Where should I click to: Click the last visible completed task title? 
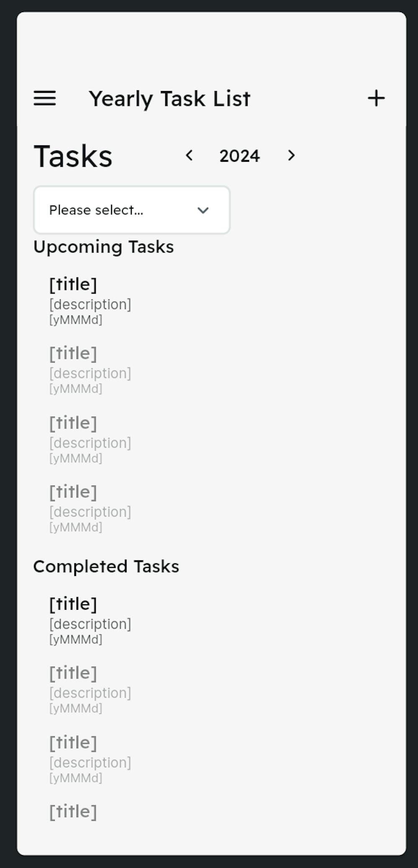point(73,811)
